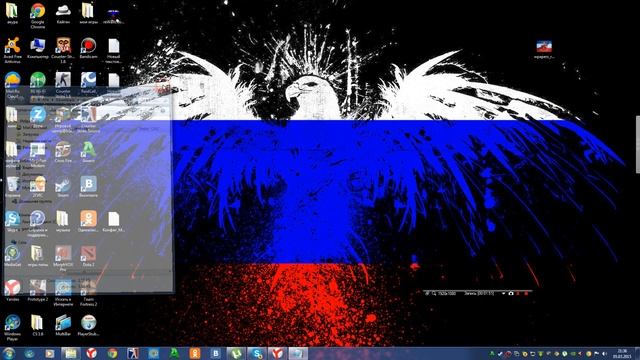This screenshot has width=640, height=360.
Task: Click the 1920x1080 resolution label on Bandicam bar
Action: pyautogui.click(x=447, y=293)
